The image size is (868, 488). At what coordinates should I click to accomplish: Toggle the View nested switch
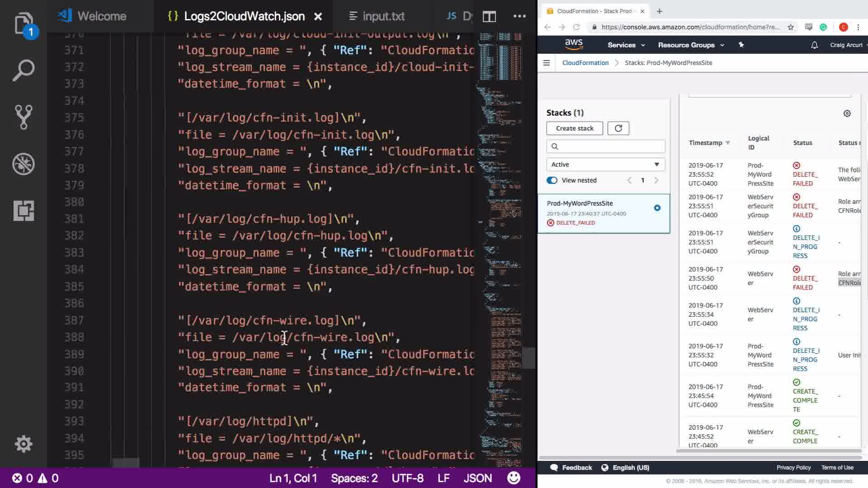(552, 180)
